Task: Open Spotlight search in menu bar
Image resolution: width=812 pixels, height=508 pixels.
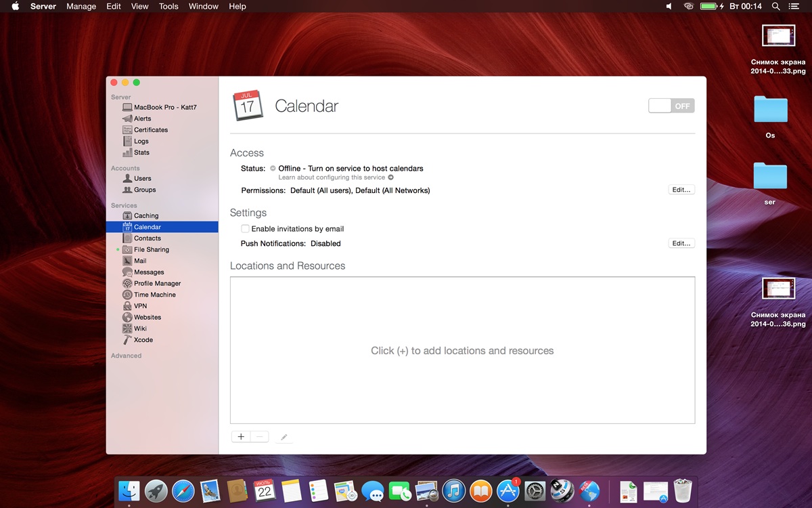Action: click(776, 6)
